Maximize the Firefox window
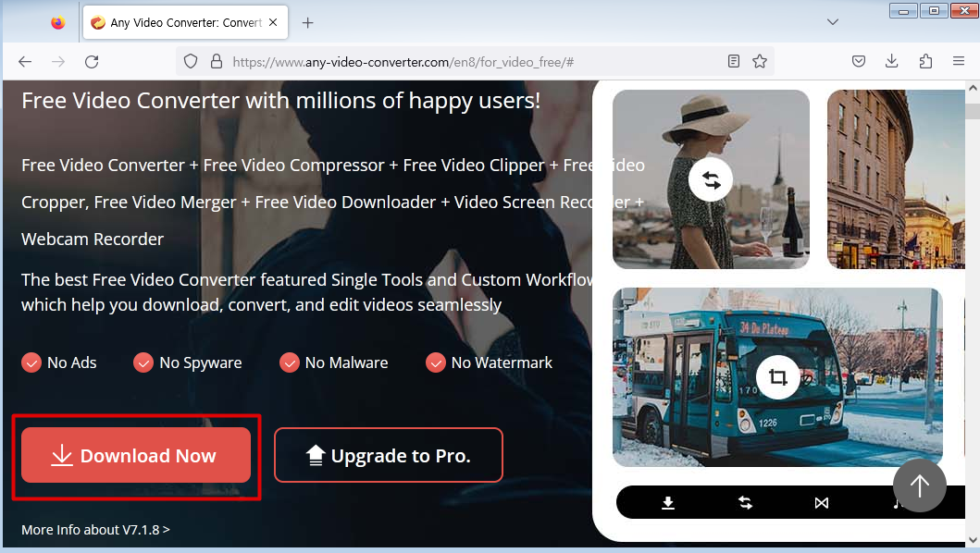This screenshot has height=553, width=980. tap(934, 10)
